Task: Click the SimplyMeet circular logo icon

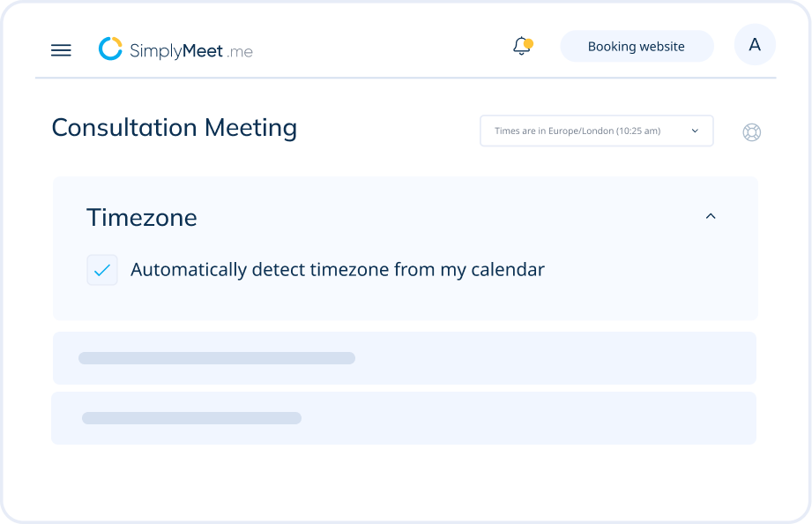Action: click(110, 49)
